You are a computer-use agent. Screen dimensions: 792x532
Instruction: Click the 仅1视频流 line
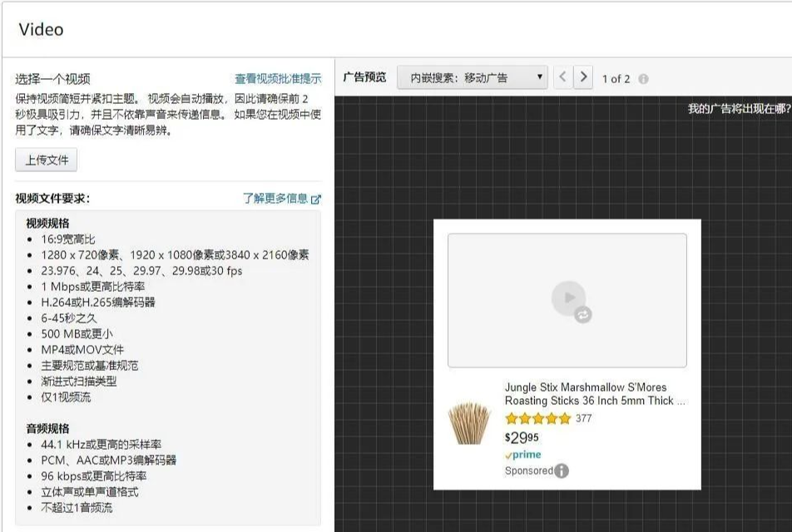67,397
